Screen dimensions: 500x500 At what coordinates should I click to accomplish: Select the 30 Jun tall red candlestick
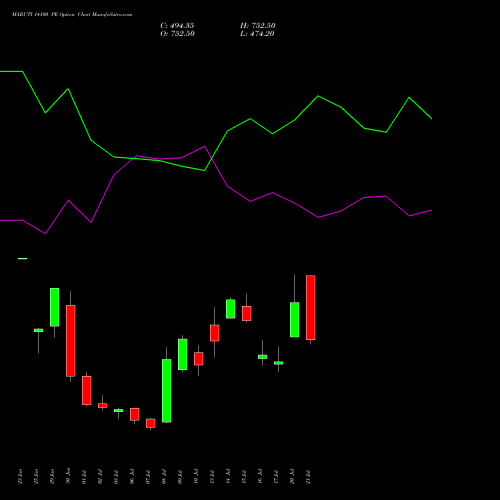tap(71, 341)
